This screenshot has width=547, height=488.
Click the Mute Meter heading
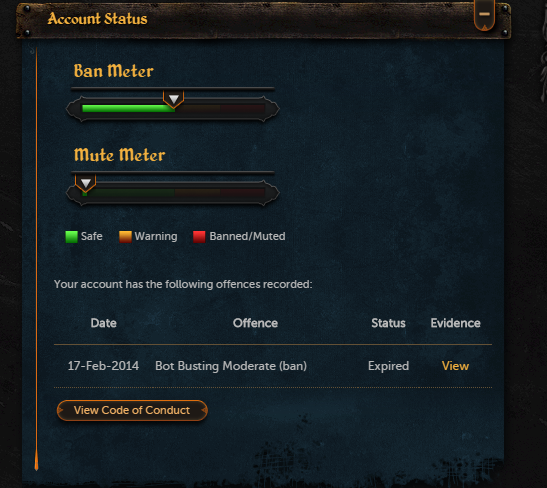tap(119, 155)
